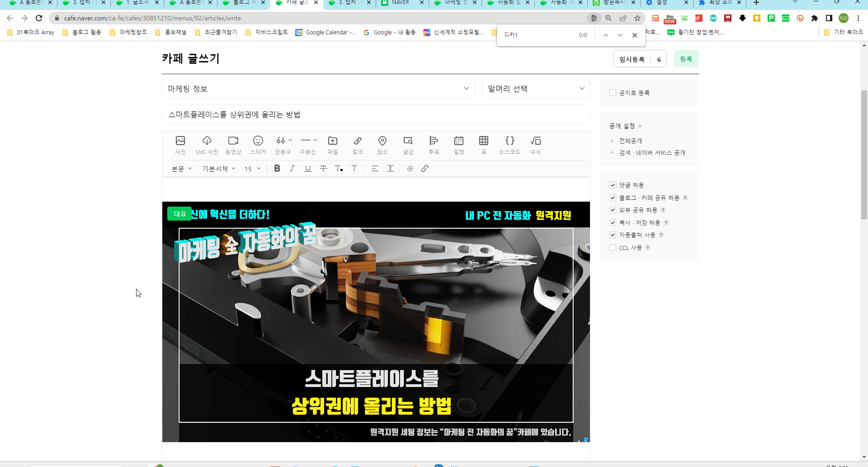
Task: Open the text background color picker
Action: 354,168
